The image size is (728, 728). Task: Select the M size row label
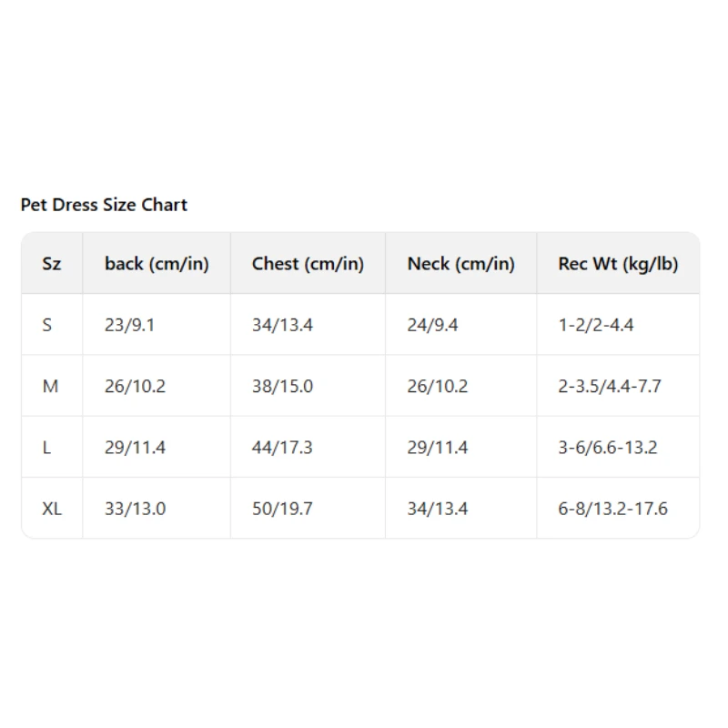point(50,386)
